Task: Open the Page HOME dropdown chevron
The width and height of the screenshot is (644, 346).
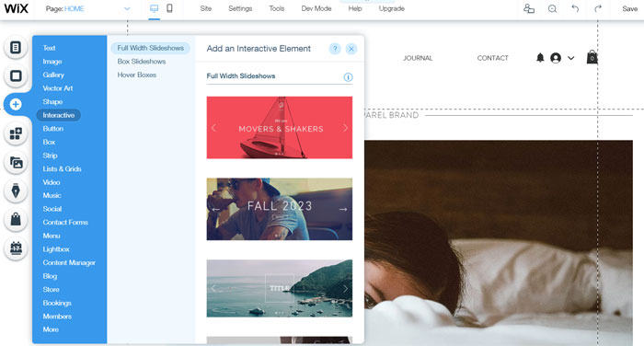Action: (x=127, y=8)
